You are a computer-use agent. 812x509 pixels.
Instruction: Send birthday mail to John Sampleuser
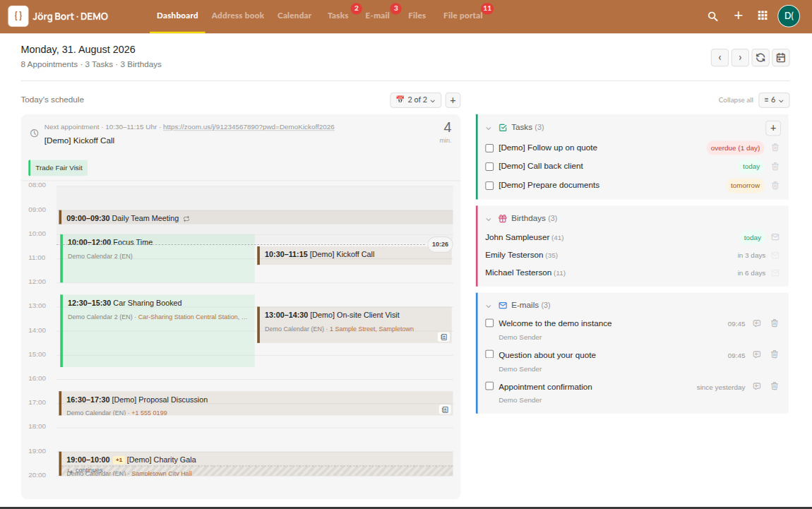tap(775, 237)
